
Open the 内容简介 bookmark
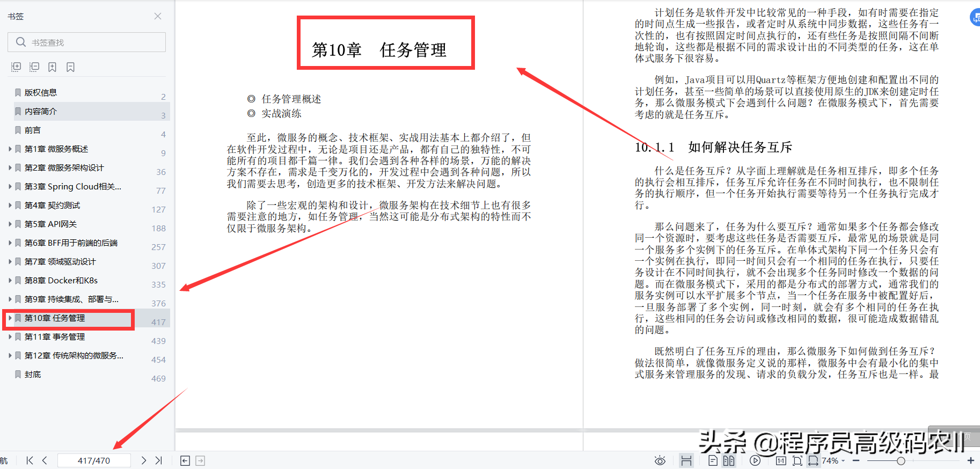[x=41, y=111]
